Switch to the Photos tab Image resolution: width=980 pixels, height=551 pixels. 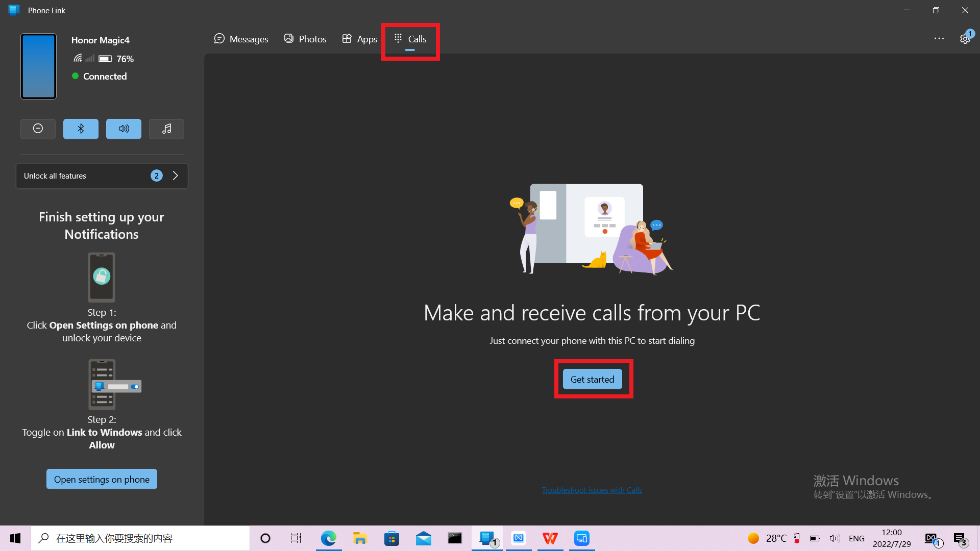(x=305, y=39)
